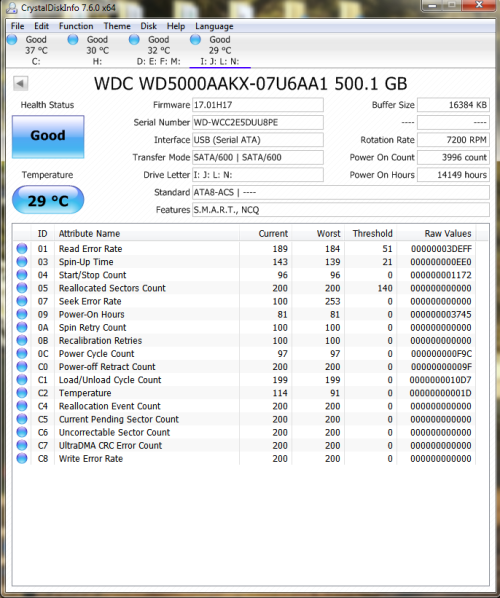Viewport: 500px width, 598px height.
Task: Click raw value 00000003DEFF
Action: (x=441, y=249)
